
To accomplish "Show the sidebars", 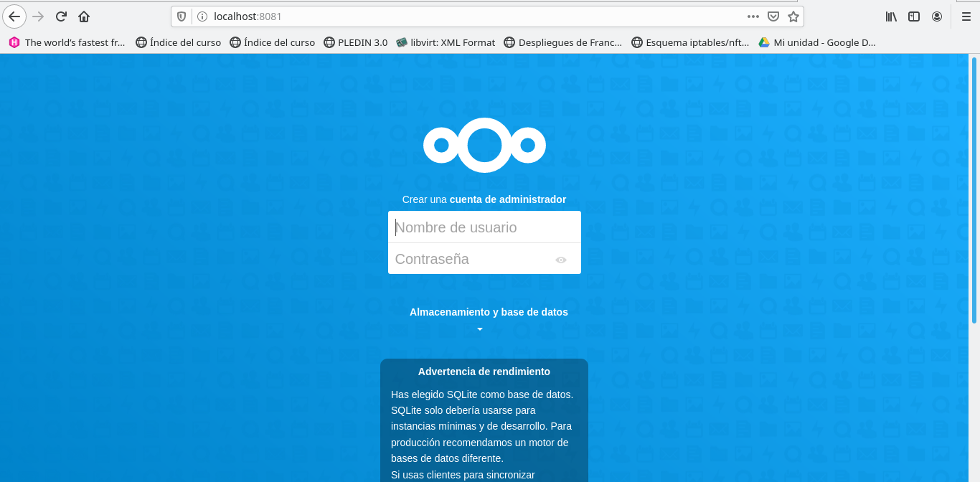I will click(x=914, y=16).
